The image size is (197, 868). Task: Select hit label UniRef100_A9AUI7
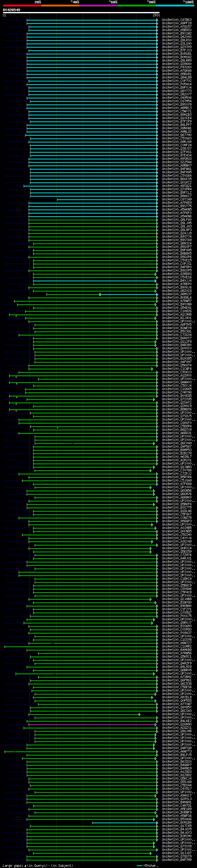point(176,796)
